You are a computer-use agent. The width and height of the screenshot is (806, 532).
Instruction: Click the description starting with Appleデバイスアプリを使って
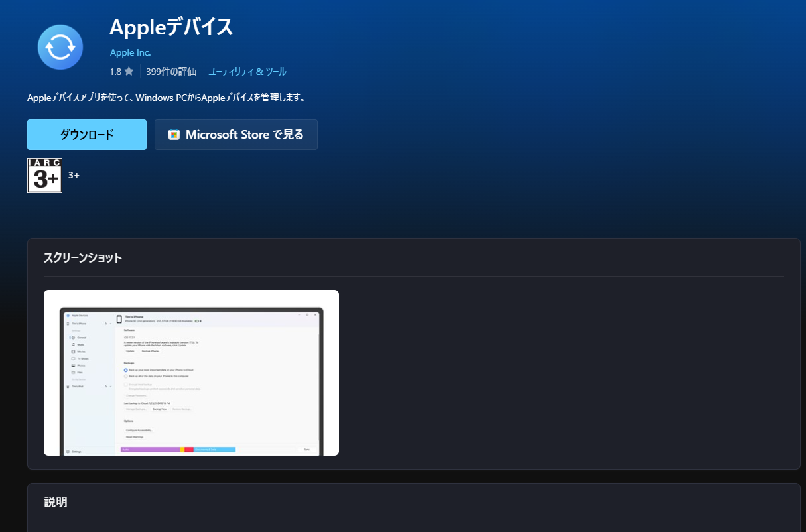167,98
